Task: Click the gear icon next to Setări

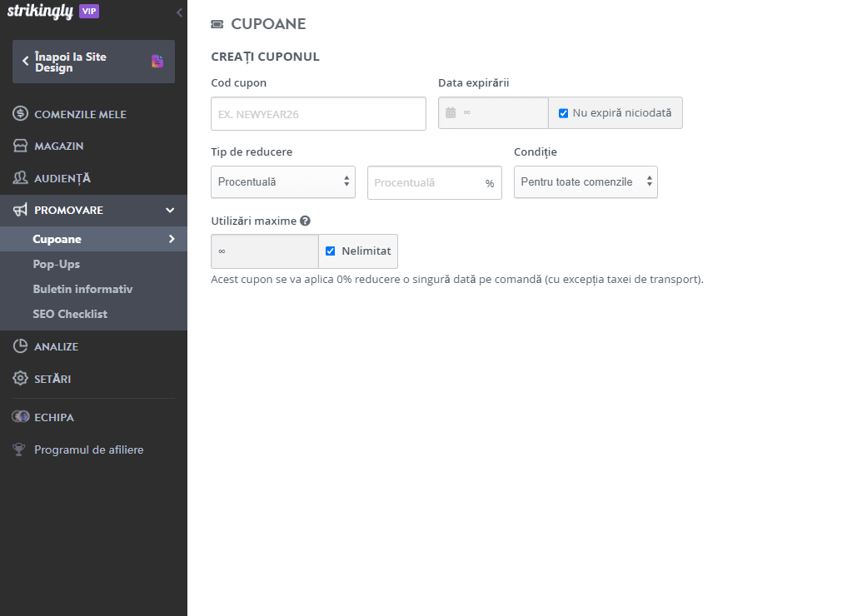Action: 21,379
